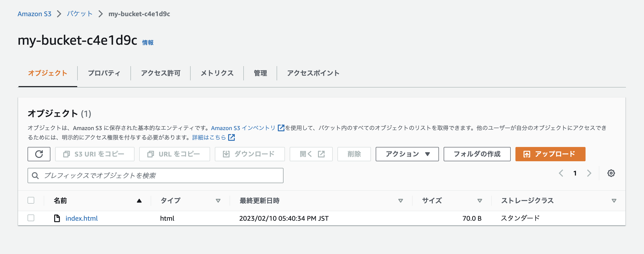
Task: Sort by タイプ column arrow
Action: click(218, 201)
